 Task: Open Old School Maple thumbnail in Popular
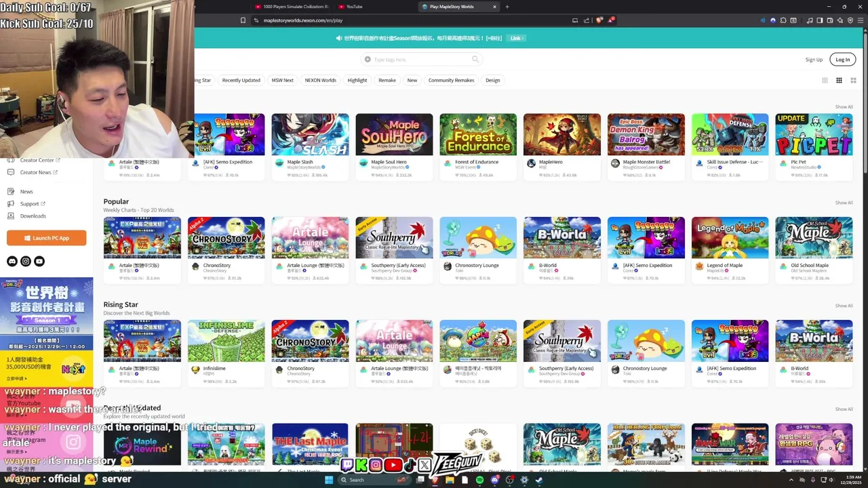coord(814,237)
